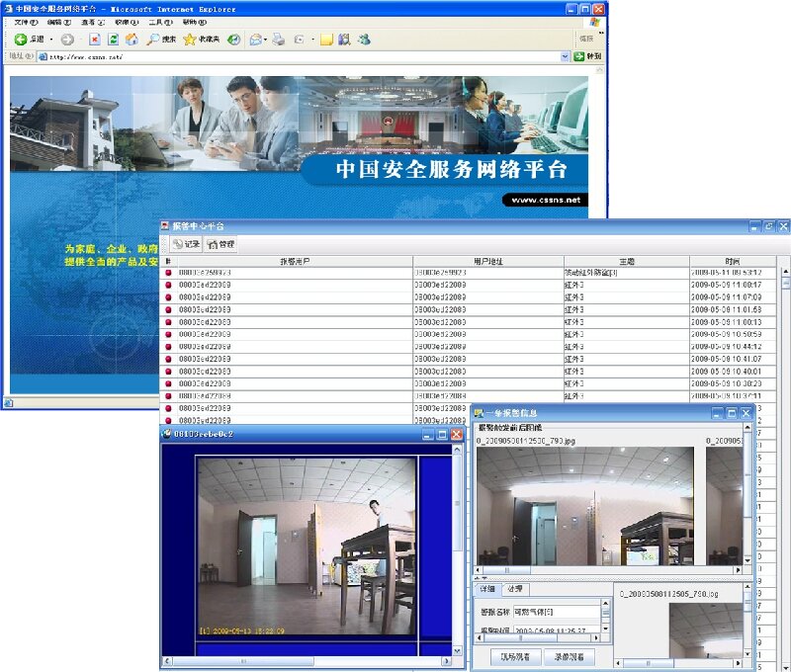The width and height of the screenshot is (791, 672).
Task: Open the Back button history dropdown arrow
Action: pyautogui.click(x=51, y=40)
